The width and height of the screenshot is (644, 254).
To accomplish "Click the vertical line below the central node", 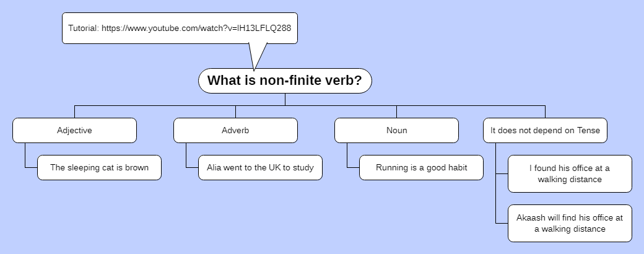I will (x=285, y=99).
